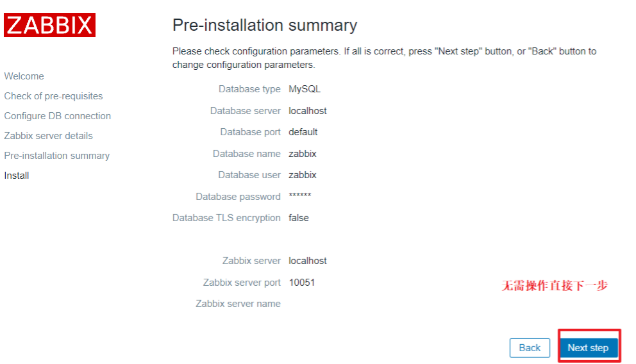The width and height of the screenshot is (636, 364).
Task: Click the TLS encryption false value
Action: tap(299, 218)
